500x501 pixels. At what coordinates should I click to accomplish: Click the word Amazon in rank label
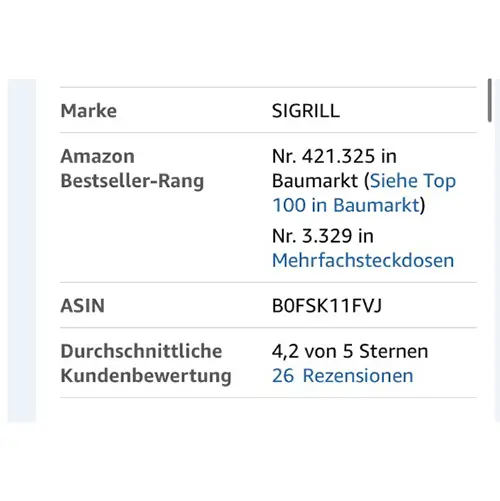98,156
